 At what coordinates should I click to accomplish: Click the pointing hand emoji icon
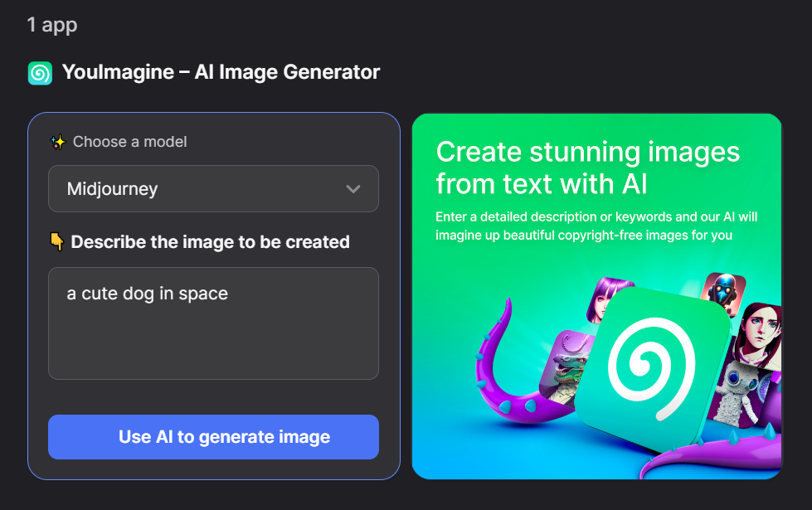57,242
